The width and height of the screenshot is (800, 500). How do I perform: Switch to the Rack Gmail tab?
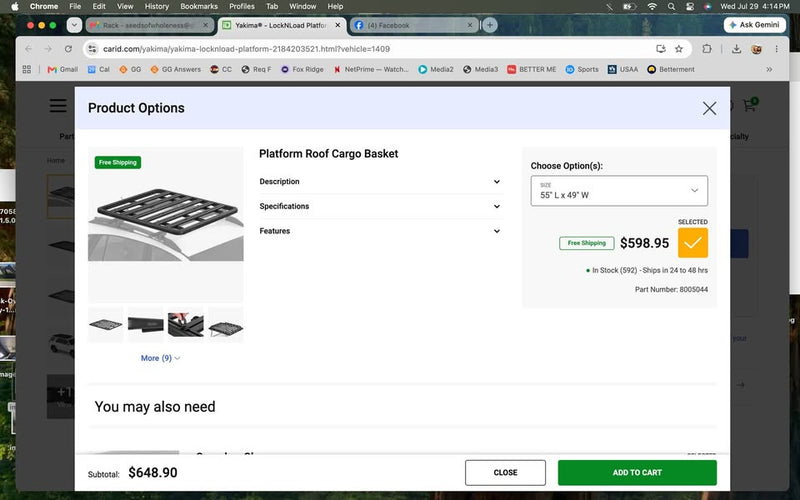point(149,25)
